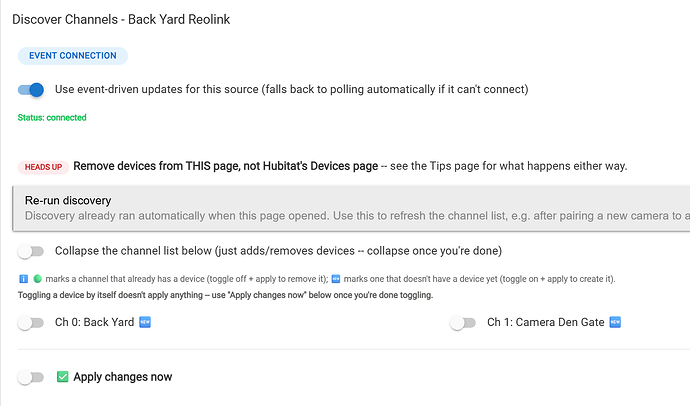Click the green checkmark icon by Apply changes
690x406 pixels.
(x=62, y=377)
